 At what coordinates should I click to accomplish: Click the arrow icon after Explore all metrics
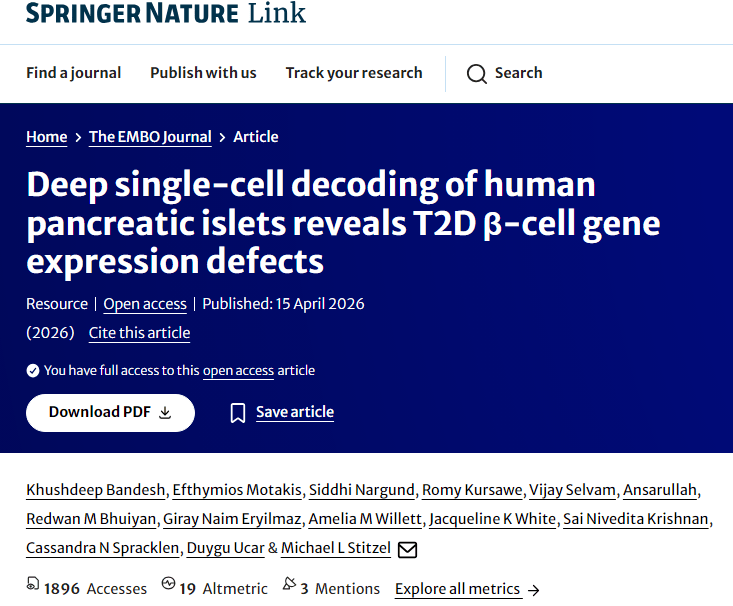tap(533, 590)
